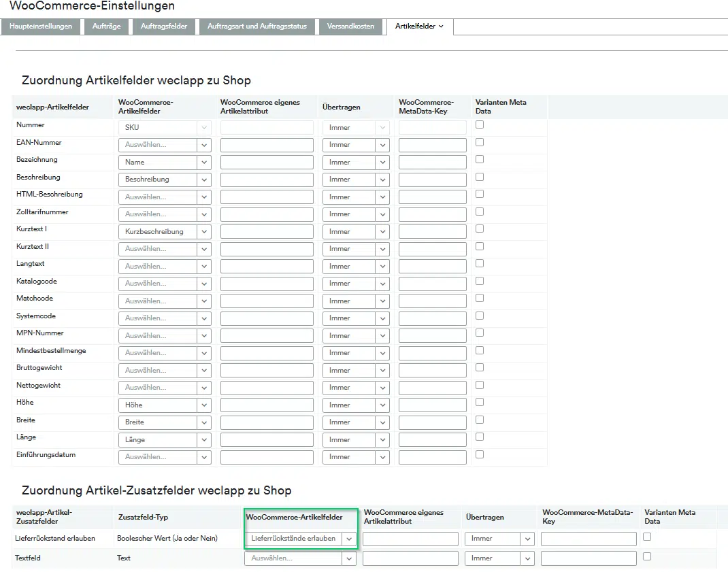Click the 'Boolescher Wert (Ja oder Nein)' cell

(167, 539)
